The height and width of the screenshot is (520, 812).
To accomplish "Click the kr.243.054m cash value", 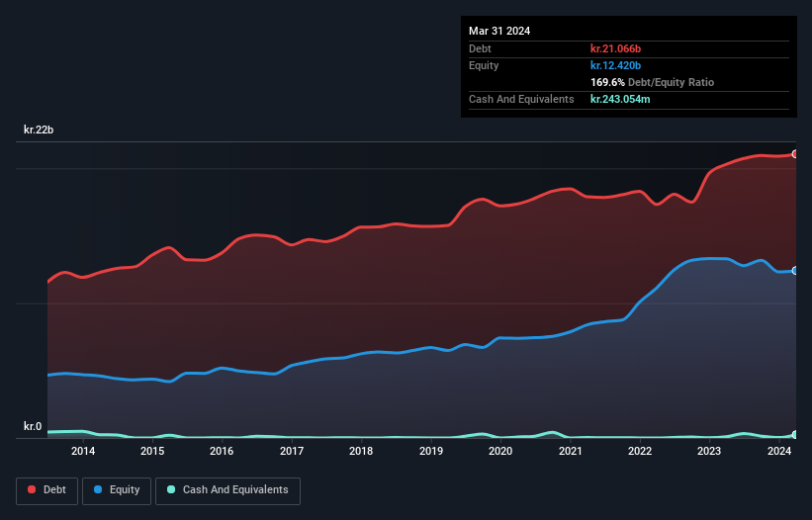I will pyautogui.click(x=620, y=99).
